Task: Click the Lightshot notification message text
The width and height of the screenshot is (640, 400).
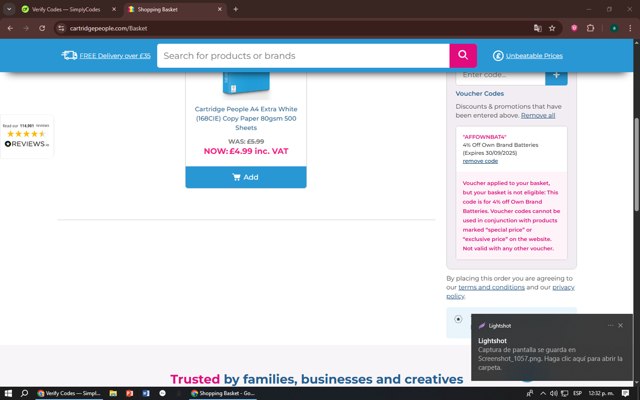Action: click(x=550, y=358)
